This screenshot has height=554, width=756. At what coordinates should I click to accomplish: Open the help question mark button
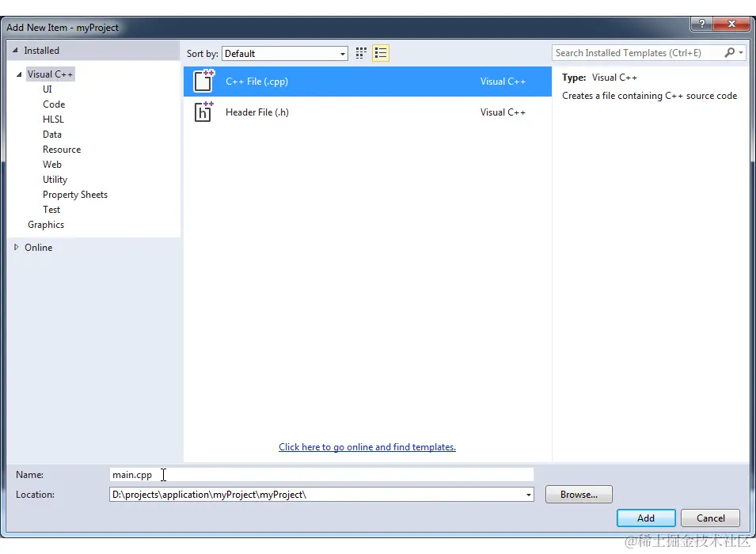click(x=701, y=24)
